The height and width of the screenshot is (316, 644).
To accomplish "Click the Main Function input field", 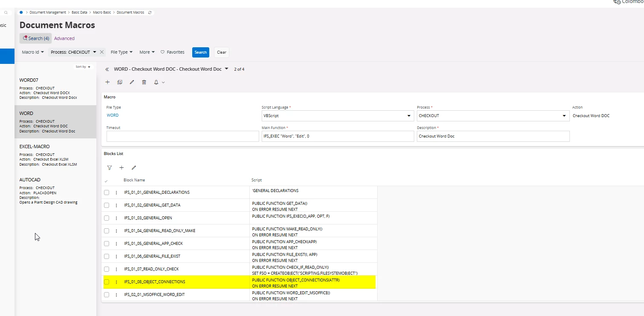I will 338,136.
